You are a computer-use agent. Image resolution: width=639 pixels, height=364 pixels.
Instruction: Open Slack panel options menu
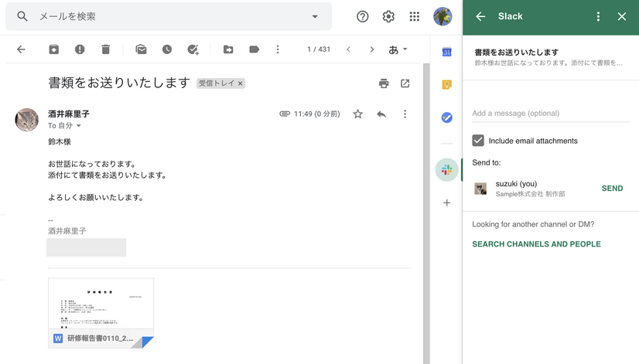(598, 16)
